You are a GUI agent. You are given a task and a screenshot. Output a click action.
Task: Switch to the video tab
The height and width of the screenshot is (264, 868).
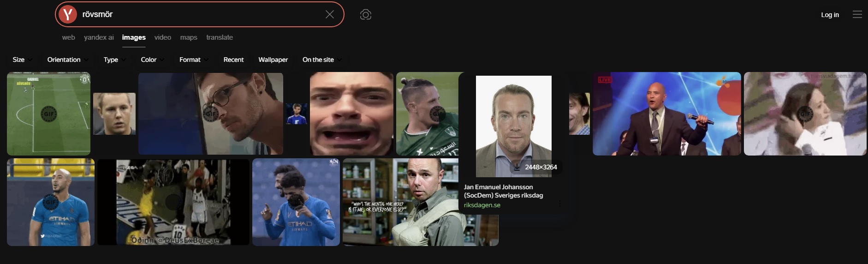[163, 37]
